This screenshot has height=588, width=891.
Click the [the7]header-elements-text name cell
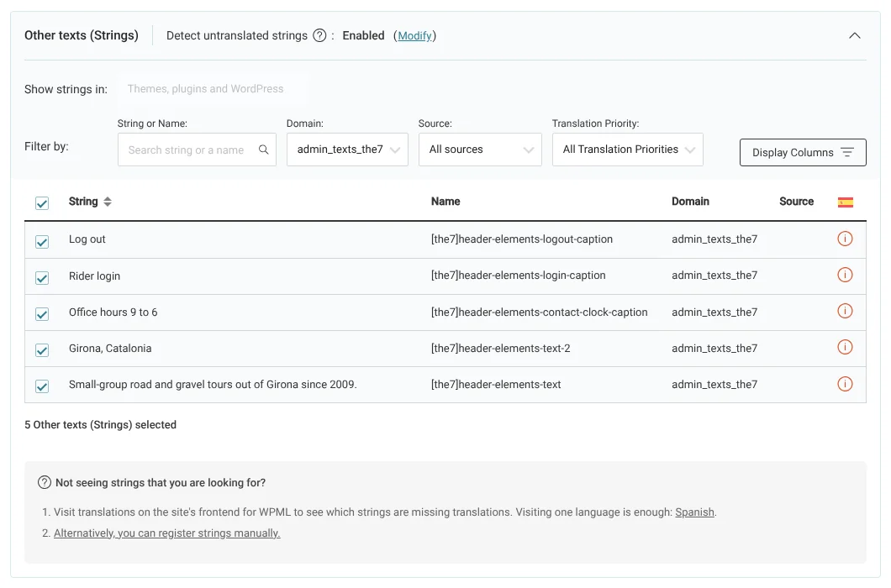point(496,385)
